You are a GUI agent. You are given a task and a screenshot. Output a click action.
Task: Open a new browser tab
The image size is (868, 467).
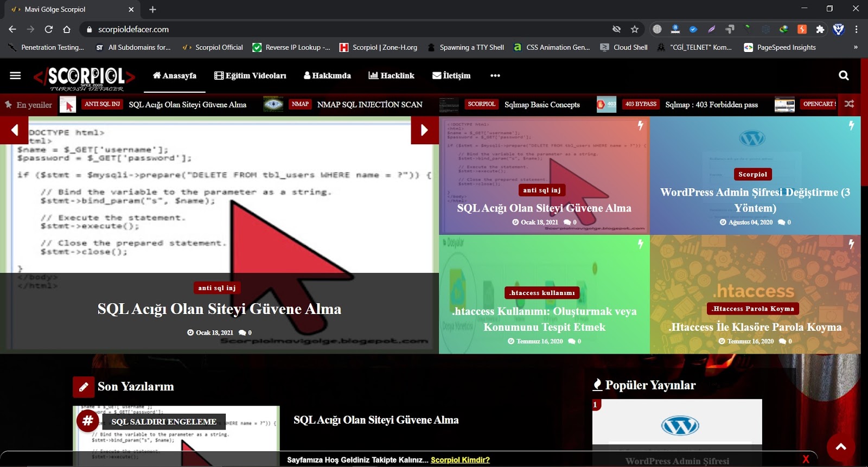click(152, 9)
